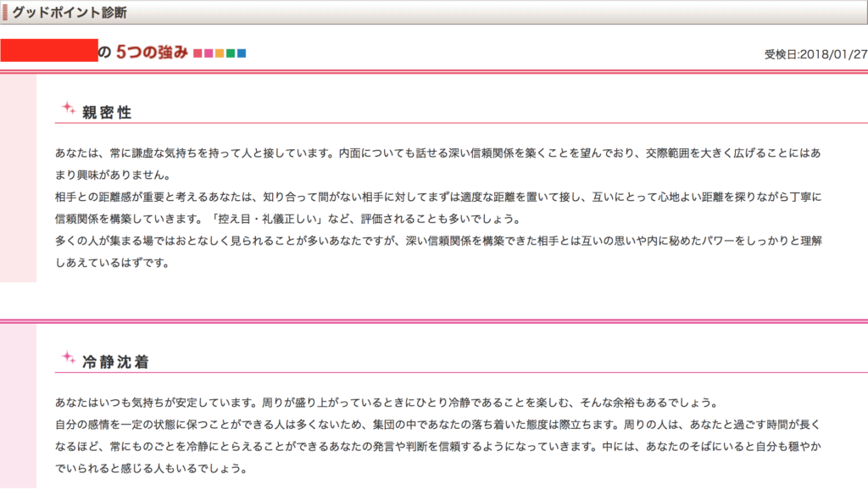Click the line starting 自分の感情を一定の状態
Image resolution: width=868 pixels, height=490 pixels.
point(438,425)
